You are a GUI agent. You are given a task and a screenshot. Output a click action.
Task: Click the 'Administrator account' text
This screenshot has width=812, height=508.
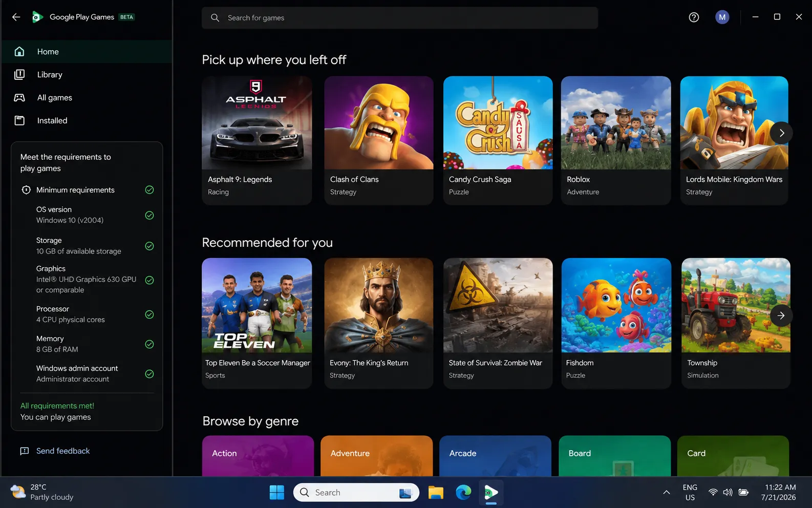coord(73,379)
